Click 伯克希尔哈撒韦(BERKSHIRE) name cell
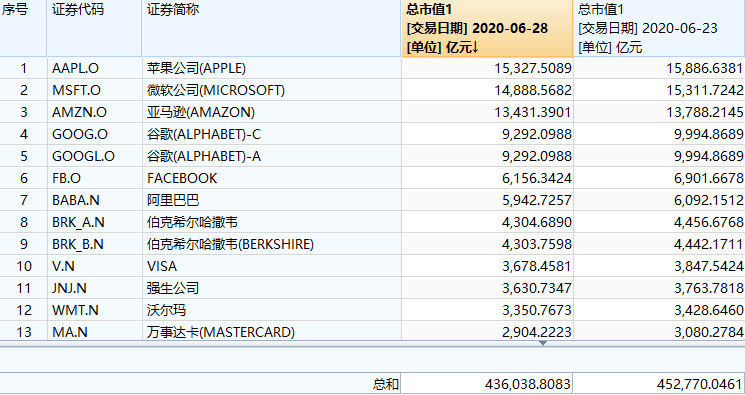Image resolution: width=745 pixels, height=395 pixels. click(x=271, y=244)
